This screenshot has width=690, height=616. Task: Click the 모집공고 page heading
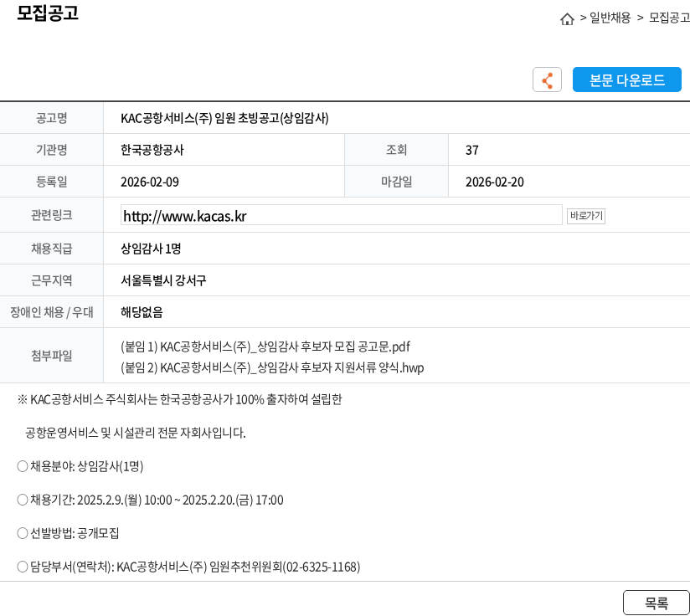(x=48, y=13)
